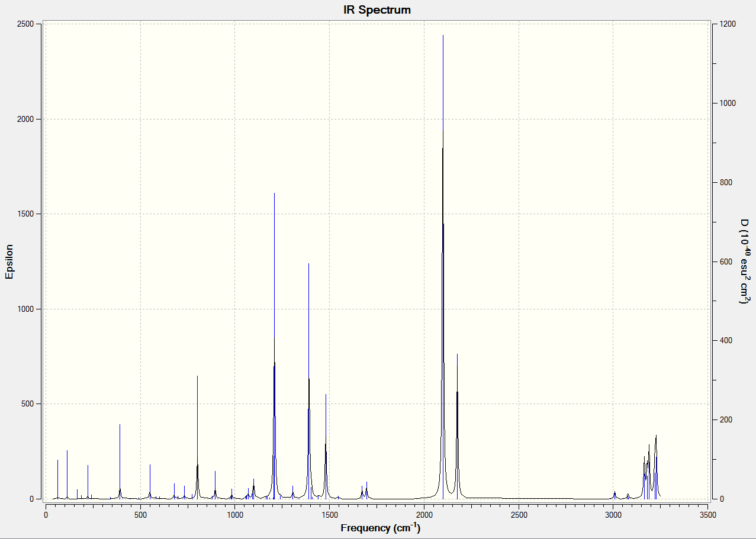This screenshot has width=756, height=539.
Task: Click the black peak near 1210 cm-1
Action: (274, 346)
